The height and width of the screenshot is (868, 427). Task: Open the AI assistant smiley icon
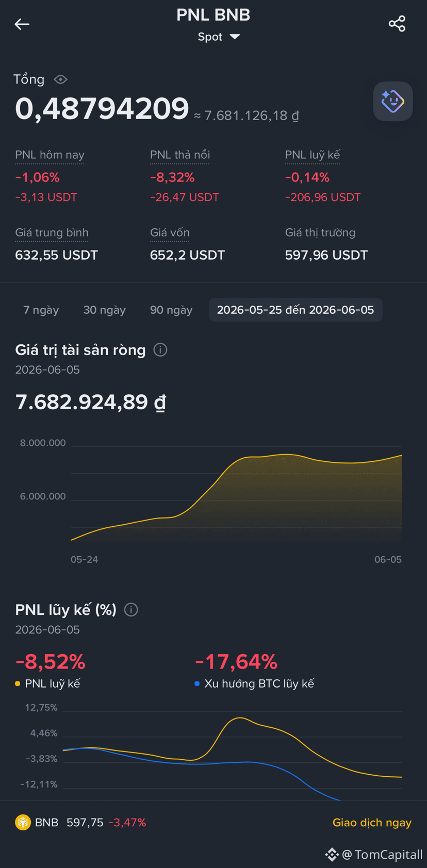tap(393, 102)
